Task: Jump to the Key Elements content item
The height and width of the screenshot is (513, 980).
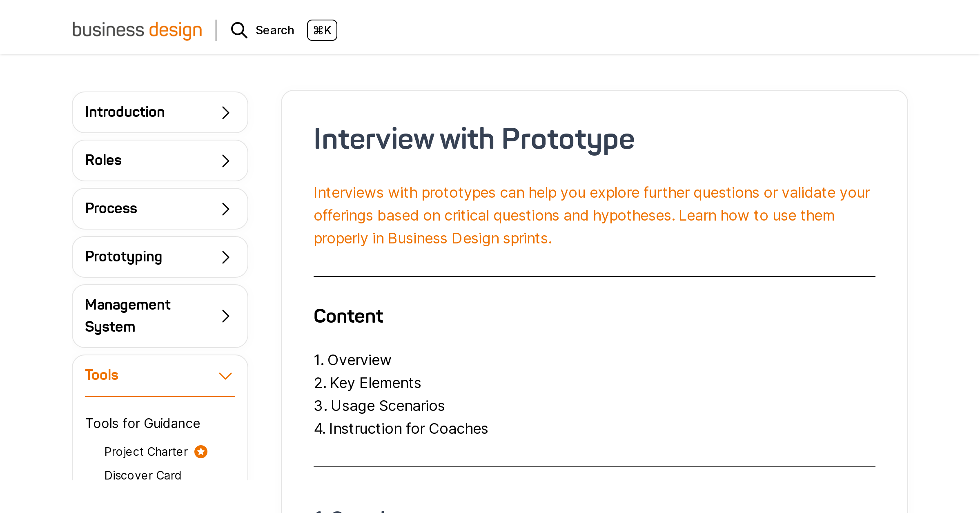Action: [375, 383]
